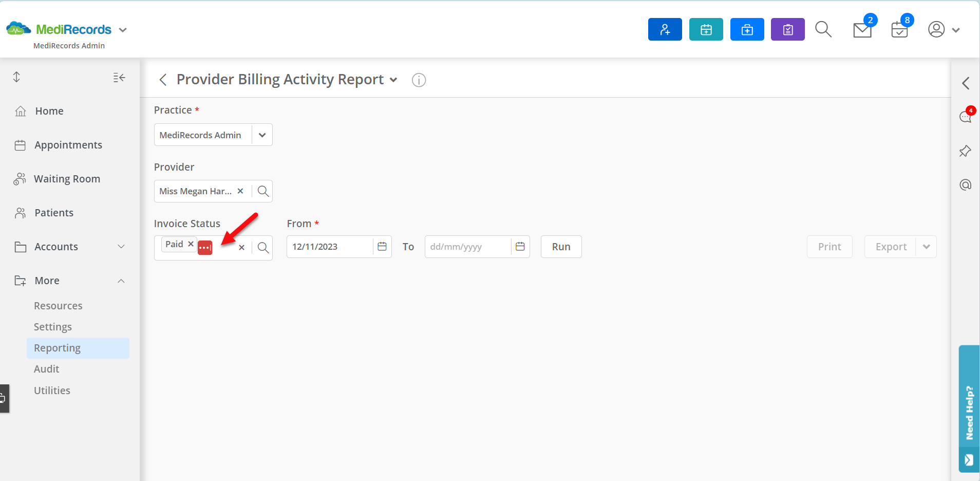The width and height of the screenshot is (980, 481).
Task: Open the From date calendar picker
Action: coord(382,247)
